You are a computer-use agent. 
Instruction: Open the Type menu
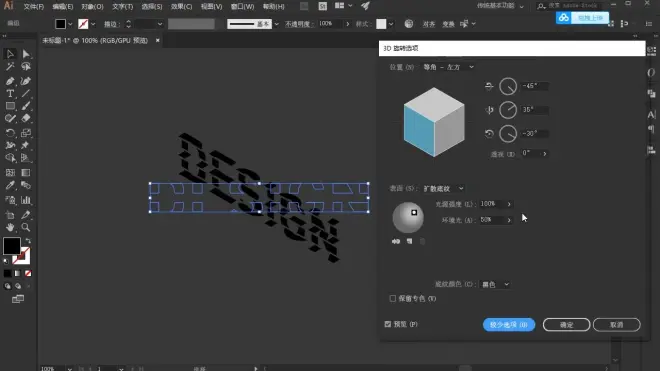point(122,7)
